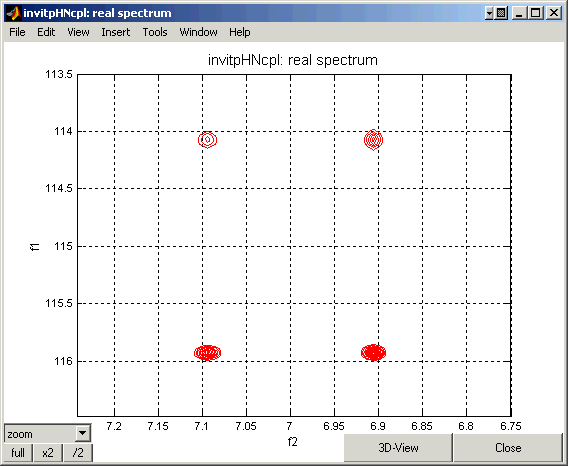Open the 3D-View of spectrum
Screen dimensions: 568x466
(398, 448)
